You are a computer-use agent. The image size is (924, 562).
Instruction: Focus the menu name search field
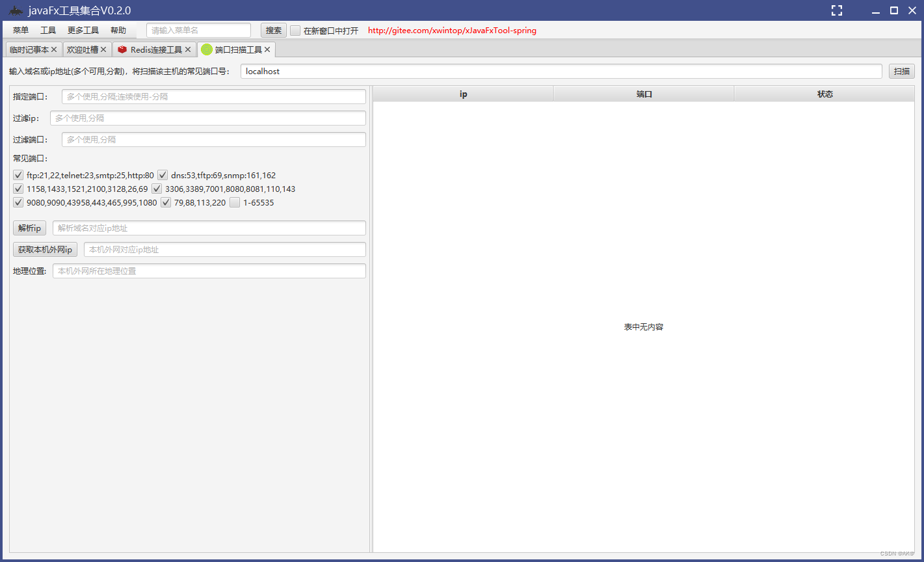[198, 31]
